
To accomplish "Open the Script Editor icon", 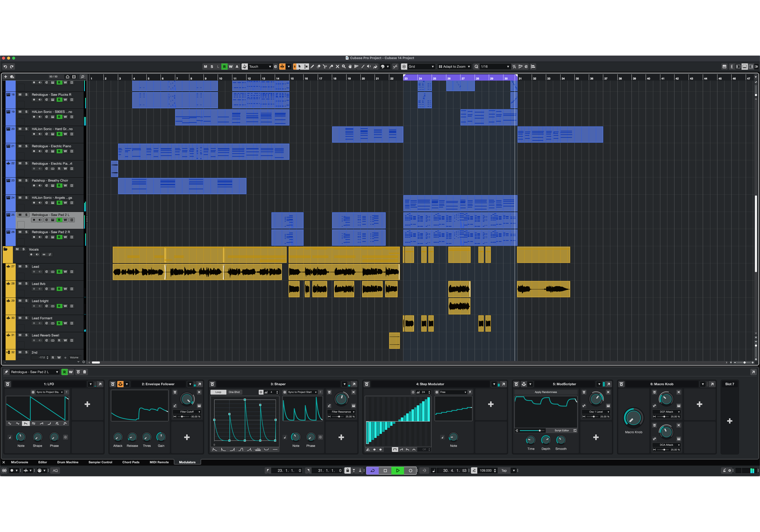I will point(575,430).
